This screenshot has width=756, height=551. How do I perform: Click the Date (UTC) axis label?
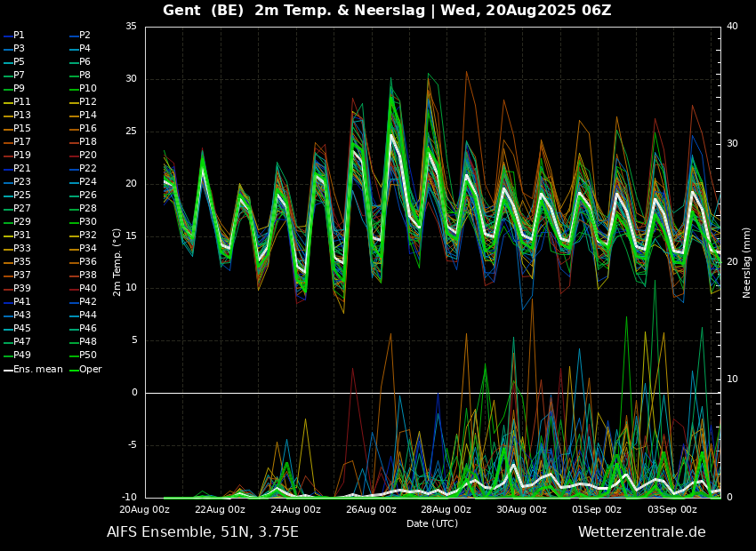(432, 523)
